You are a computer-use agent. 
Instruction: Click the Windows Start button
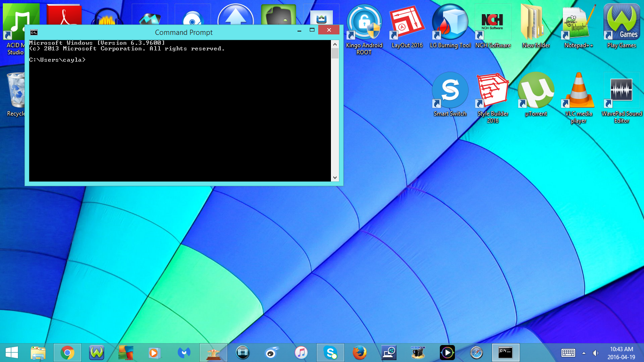coord(12,352)
